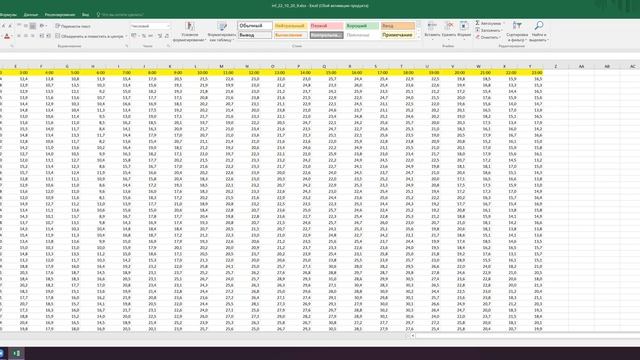
Task: Open the Данные ribbon tab
Action: point(31,14)
